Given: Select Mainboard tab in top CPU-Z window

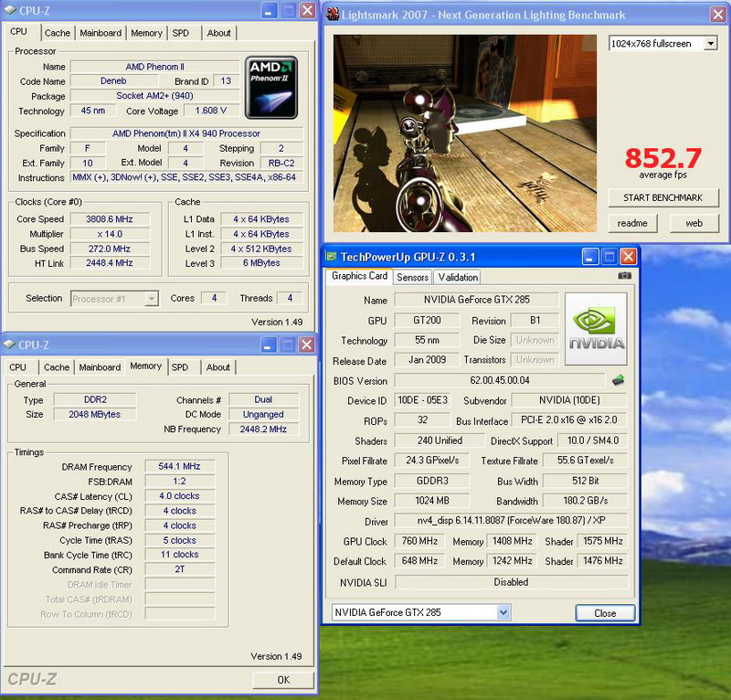Looking at the screenshot, I should (101, 33).
